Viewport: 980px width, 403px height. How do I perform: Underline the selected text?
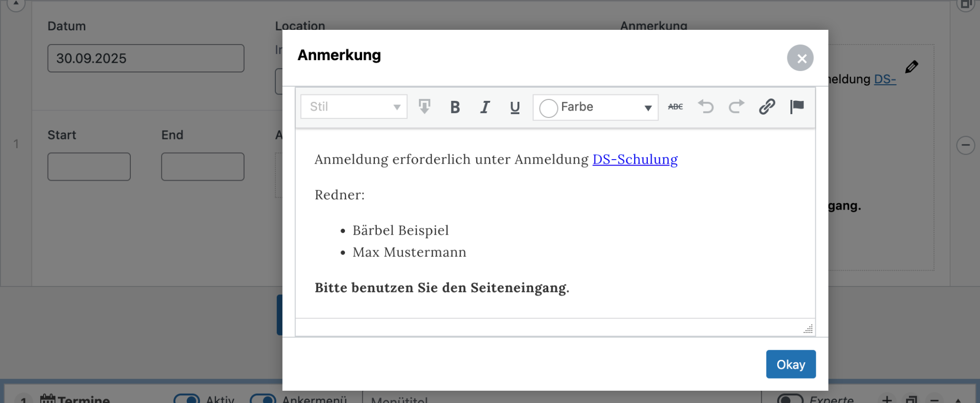pyautogui.click(x=514, y=107)
